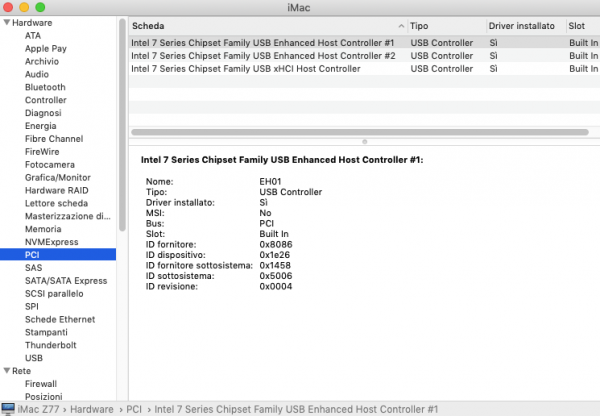Click controller name in the path bar

pos(296,409)
